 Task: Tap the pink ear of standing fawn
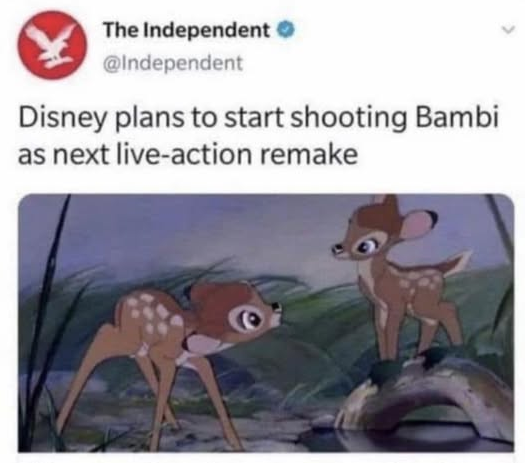click(417, 223)
